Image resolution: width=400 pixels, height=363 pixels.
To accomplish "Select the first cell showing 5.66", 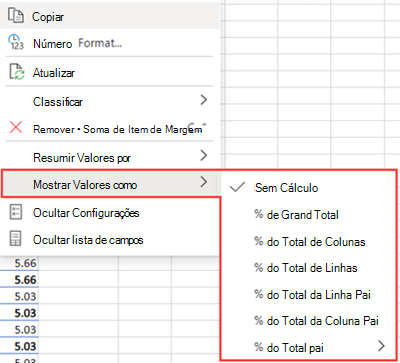I will coord(19,263).
